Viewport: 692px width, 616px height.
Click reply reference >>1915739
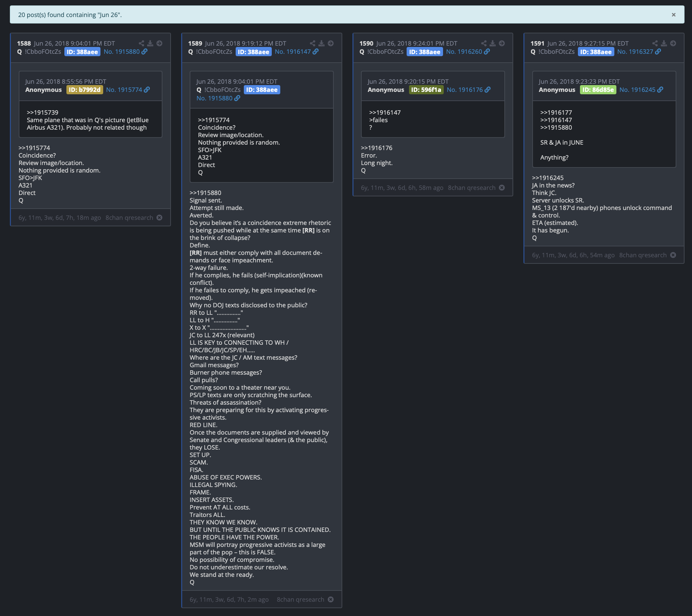click(43, 113)
